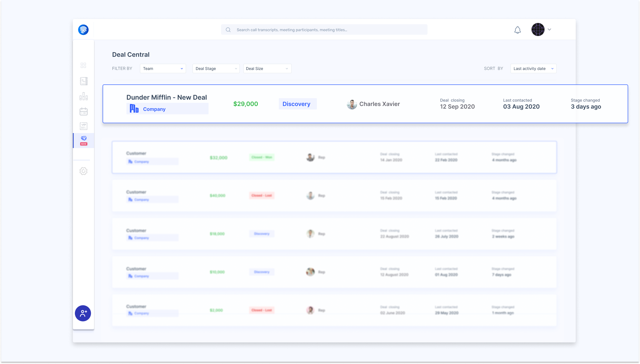Click the Deal Central page heading
Screen dimensions: 640x364
point(131,54)
